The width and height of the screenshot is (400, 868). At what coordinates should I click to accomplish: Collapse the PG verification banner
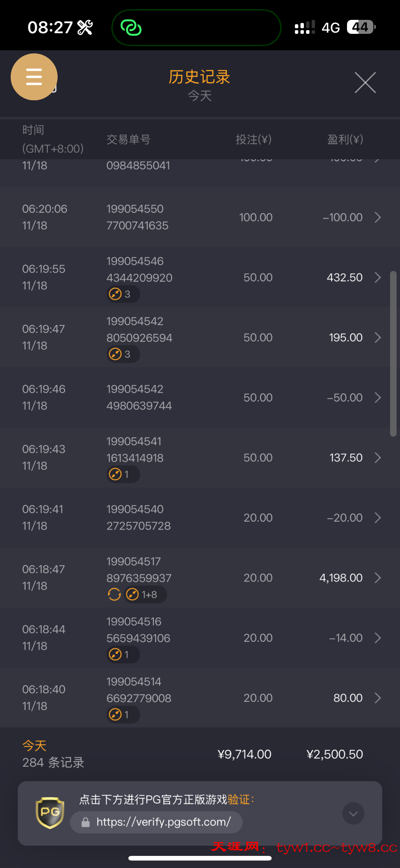pyautogui.click(x=353, y=813)
